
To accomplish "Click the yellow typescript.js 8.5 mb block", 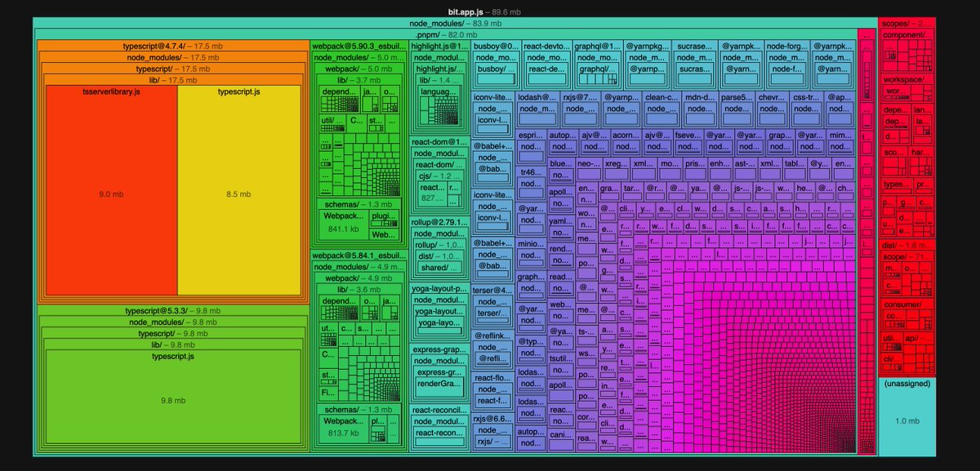I will click(x=239, y=189).
